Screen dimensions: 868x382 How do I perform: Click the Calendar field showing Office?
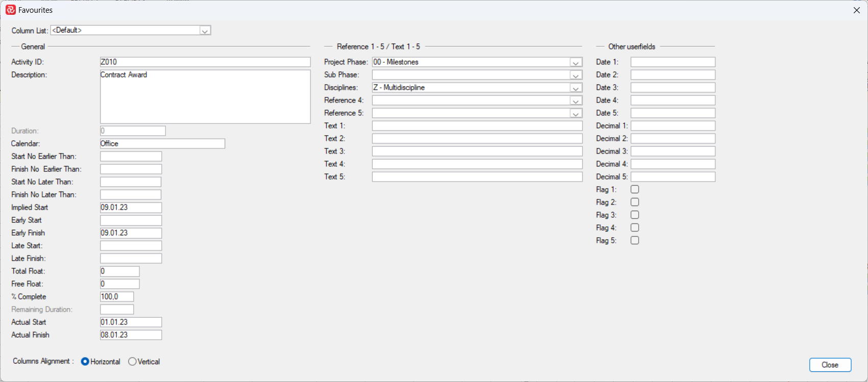tap(162, 144)
